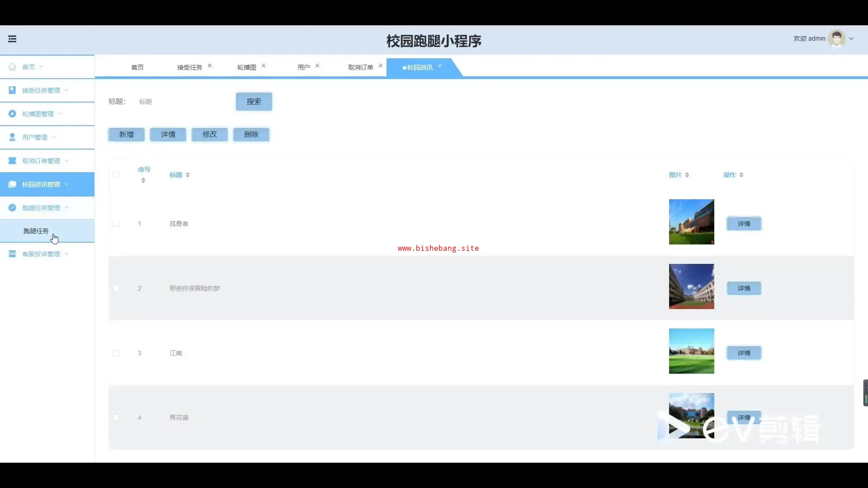Screen dimensions: 868x488
Task: Click the 接受任务管理 bookmark icon
Action: (x=12, y=90)
